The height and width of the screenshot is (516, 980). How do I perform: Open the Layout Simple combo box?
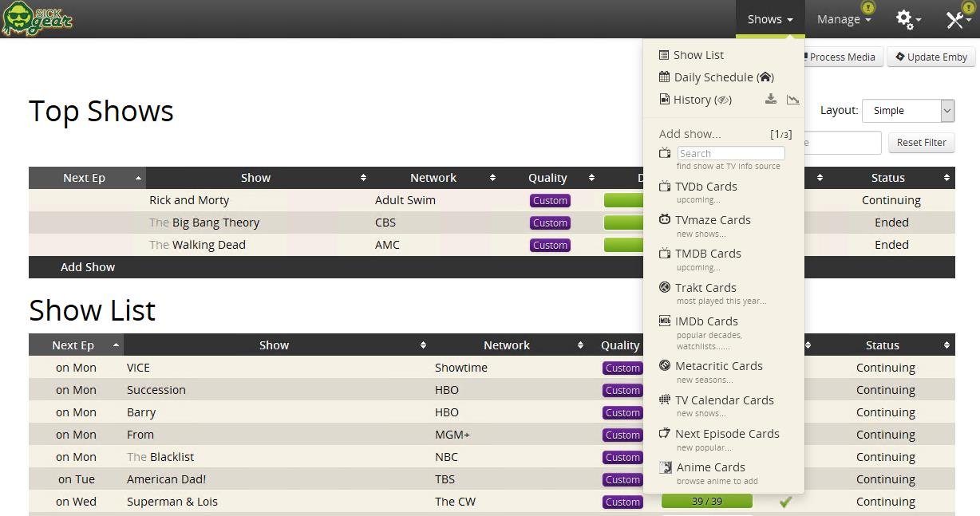pyautogui.click(x=908, y=111)
